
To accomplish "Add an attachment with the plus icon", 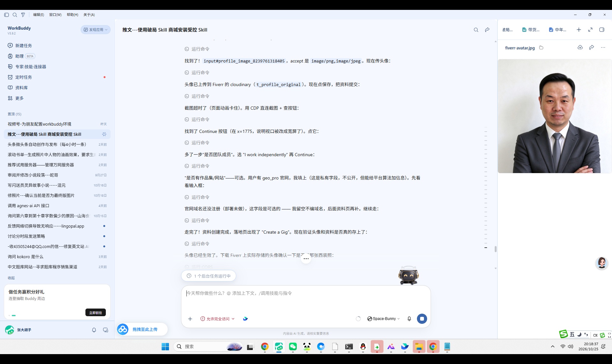I will (x=190, y=319).
